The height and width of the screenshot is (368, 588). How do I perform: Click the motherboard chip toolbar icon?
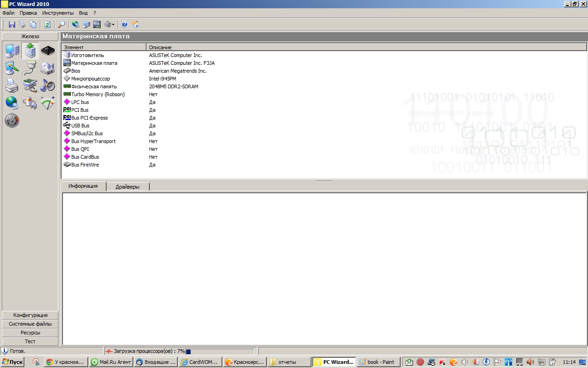click(x=97, y=24)
